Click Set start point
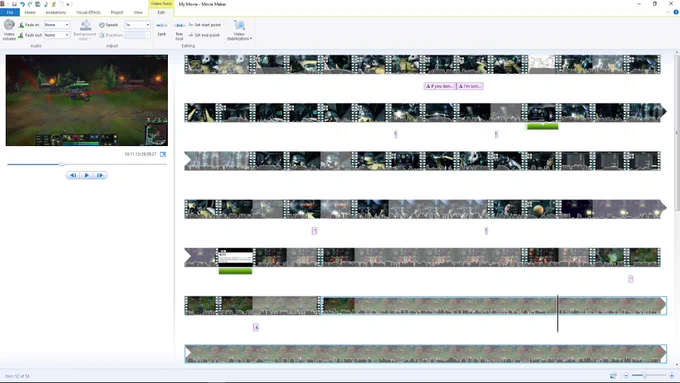The width and height of the screenshot is (680, 383). [205, 25]
